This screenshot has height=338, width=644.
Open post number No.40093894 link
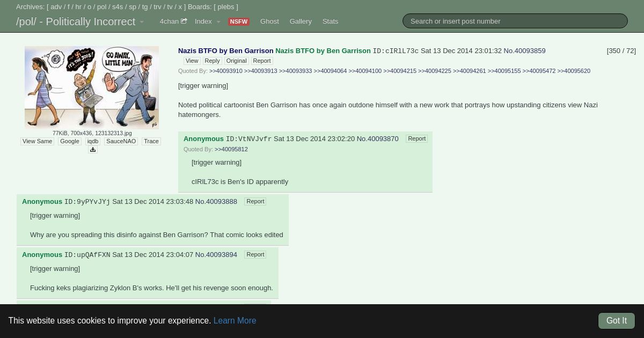(x=216, y=255)
